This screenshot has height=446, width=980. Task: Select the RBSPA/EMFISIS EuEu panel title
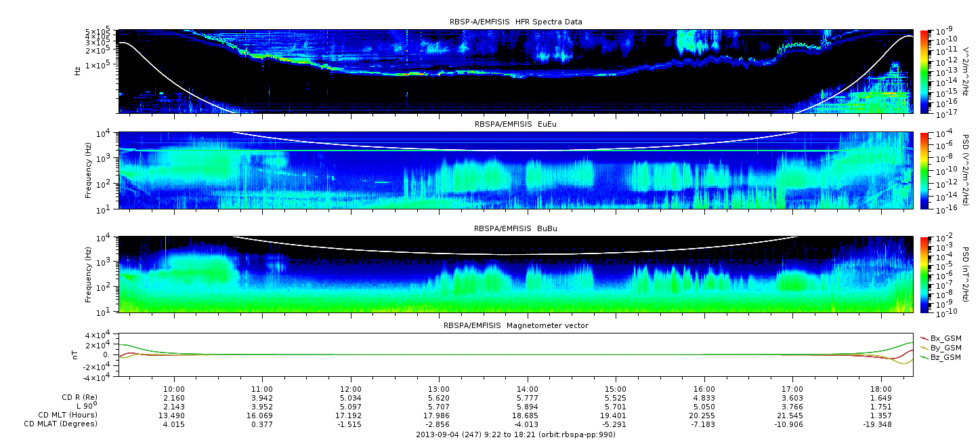[x=515, y=125]
